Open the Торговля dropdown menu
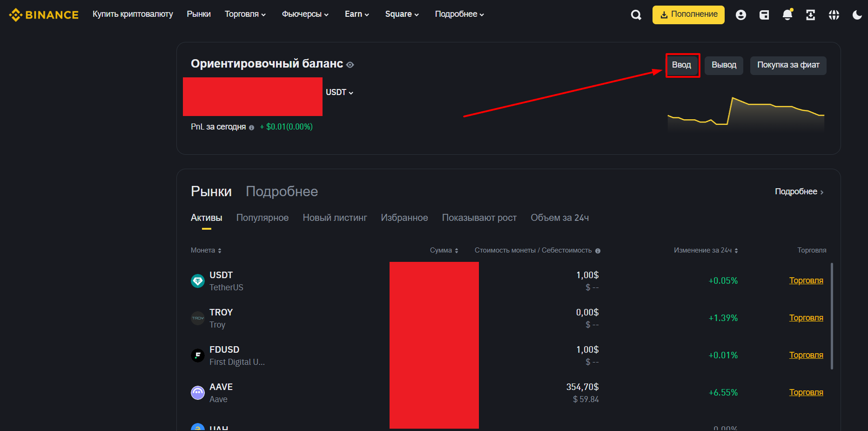Viewport: 868px width, 431px height. click(x=245, y=14)
